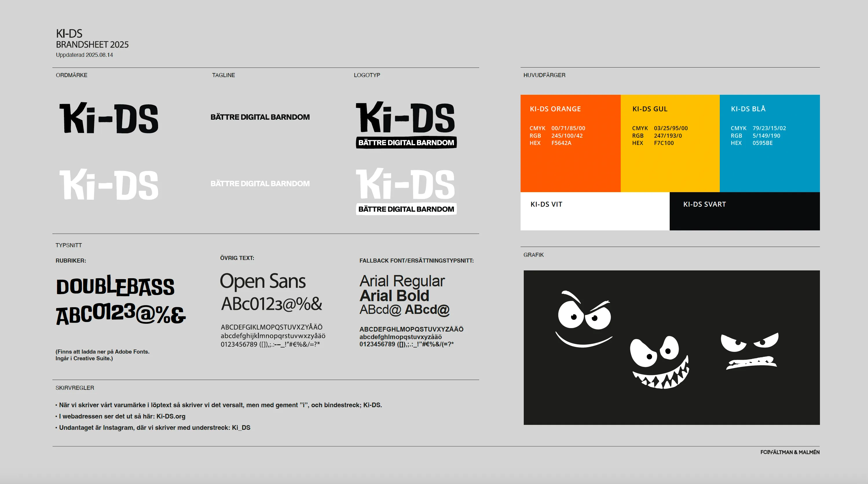
Task: Select the black BÄTTRE DIGITAL BARNDOM tagline
Action: (x=260, y=117)
